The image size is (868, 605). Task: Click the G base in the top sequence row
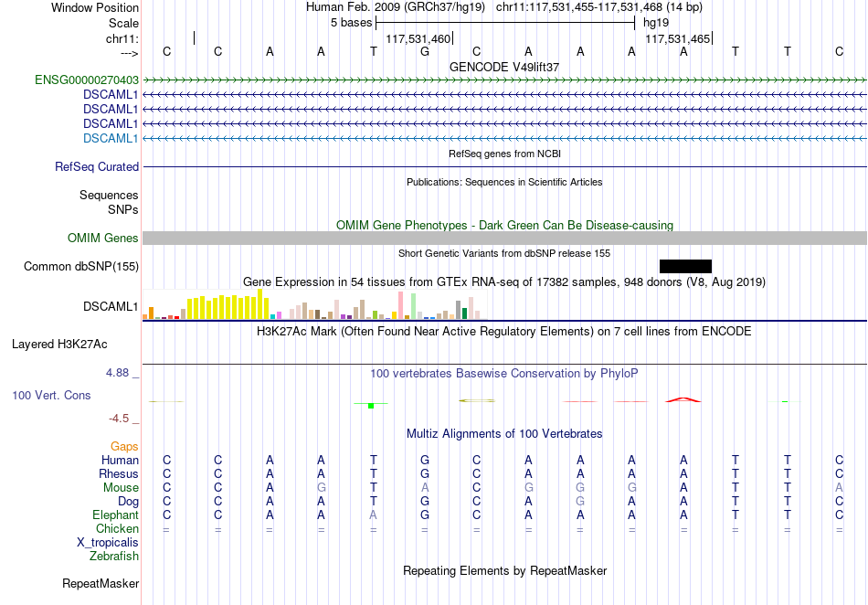click(x=425, y=51)
